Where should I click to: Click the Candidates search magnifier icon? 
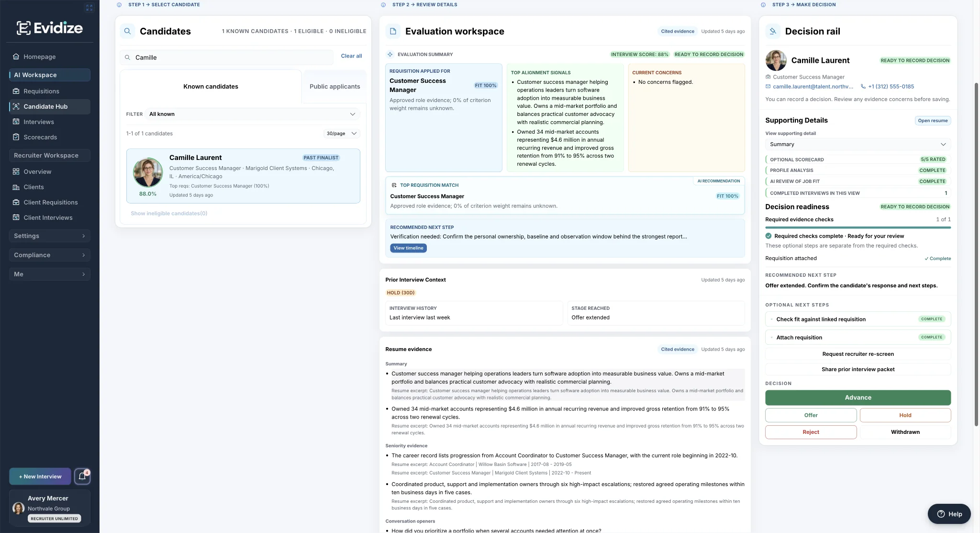127,31
